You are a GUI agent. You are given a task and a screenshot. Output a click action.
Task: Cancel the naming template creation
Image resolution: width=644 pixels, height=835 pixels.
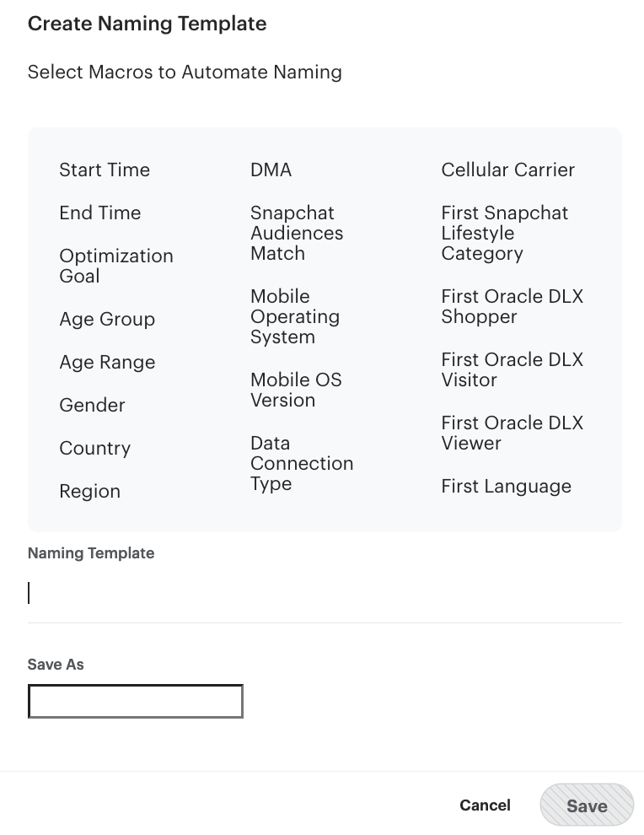coord(485,805)
